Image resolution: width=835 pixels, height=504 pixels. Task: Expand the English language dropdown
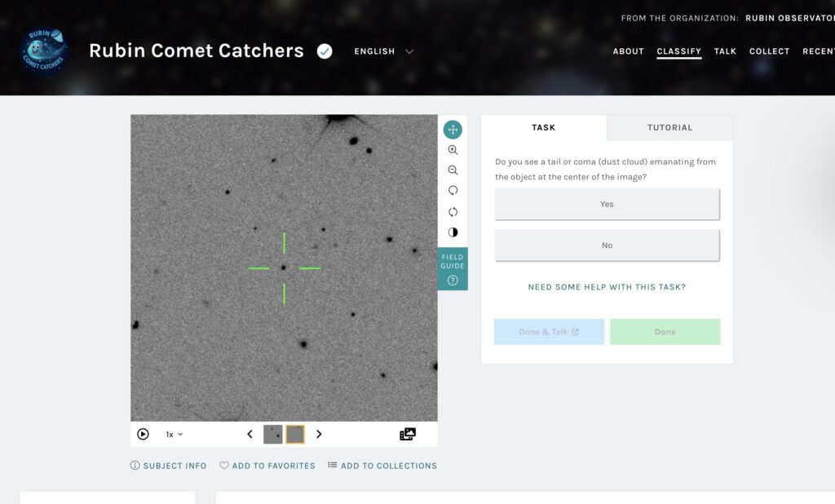tap(383, 51)
